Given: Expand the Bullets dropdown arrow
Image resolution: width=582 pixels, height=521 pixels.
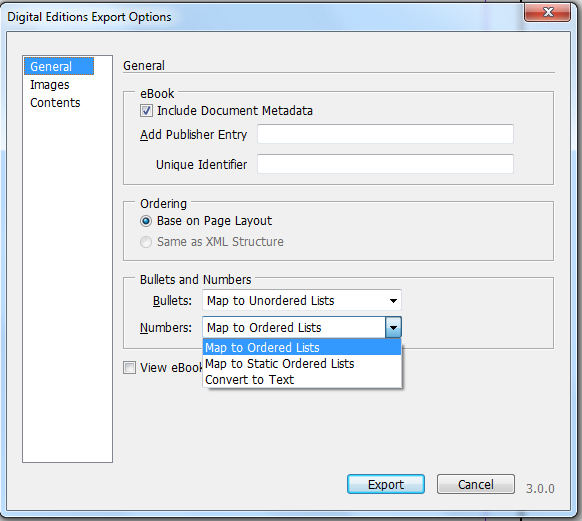Looking at the screenshot, I should pyautogui.click(x=393, y=301).
